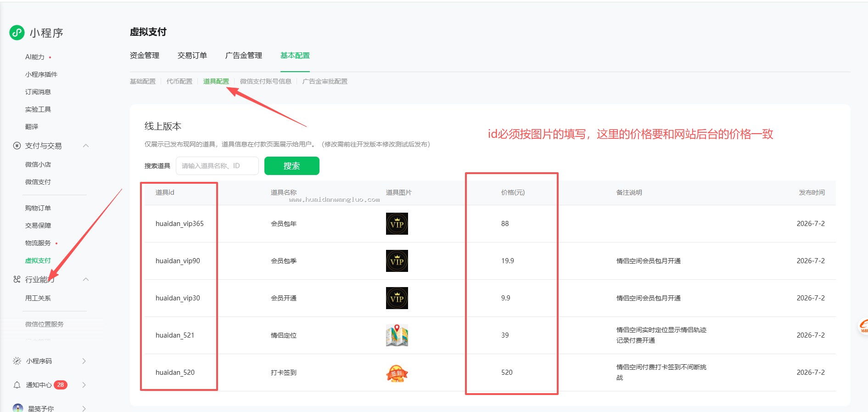Open 小程序插件 in the sidebar

41,74
